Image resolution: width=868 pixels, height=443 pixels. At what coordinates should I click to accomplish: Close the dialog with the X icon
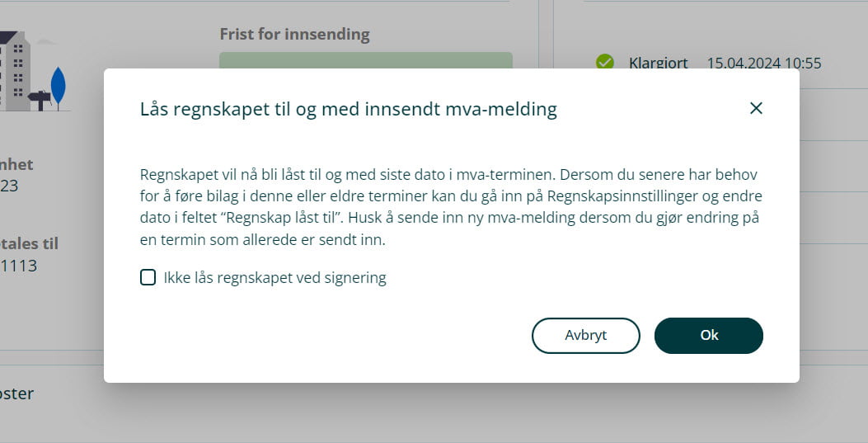(x=756, y=108)
